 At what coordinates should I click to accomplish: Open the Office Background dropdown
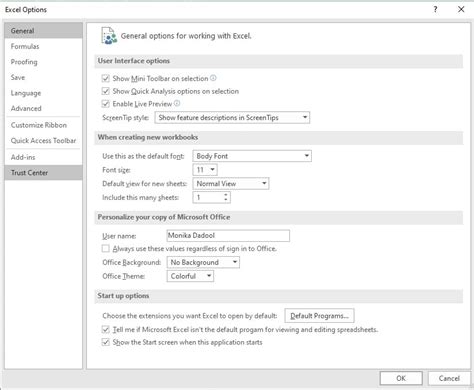(x=203, y=262)
